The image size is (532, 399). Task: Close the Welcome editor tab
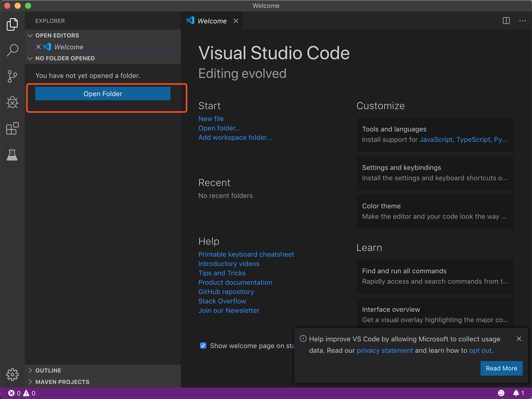[x=236, y=21]
